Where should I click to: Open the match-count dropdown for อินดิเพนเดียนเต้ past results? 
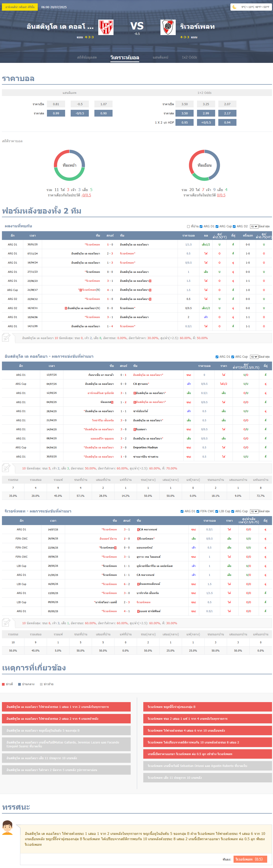(254, 357)
